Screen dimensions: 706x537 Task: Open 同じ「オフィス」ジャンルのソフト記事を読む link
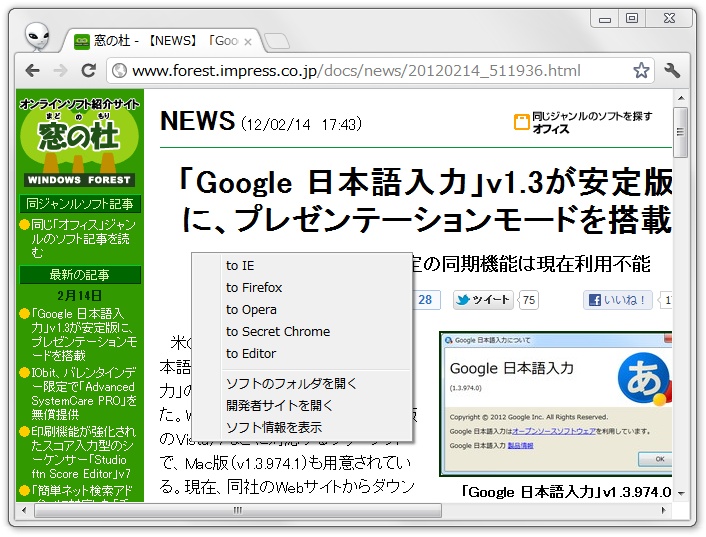(82, 239)
